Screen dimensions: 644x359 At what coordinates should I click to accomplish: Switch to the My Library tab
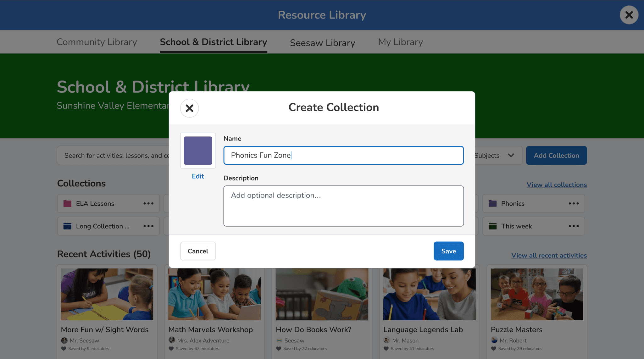pyautogui.click(x=400, y=42)
